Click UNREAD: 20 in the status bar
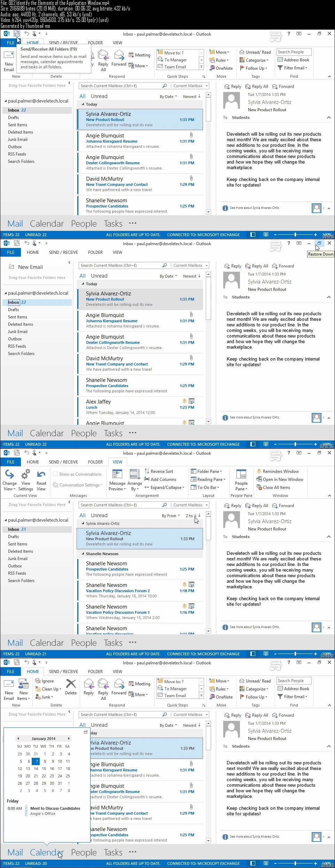 [36, 863]
